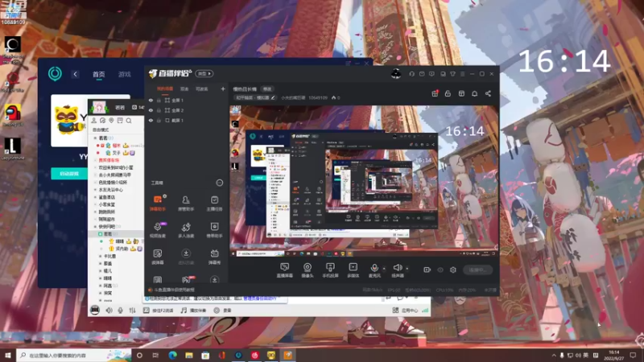Click the streamer avatar in title bar
Image resolution: width=644 pixels, height=362 pixels.
click(x=396, y=74)
